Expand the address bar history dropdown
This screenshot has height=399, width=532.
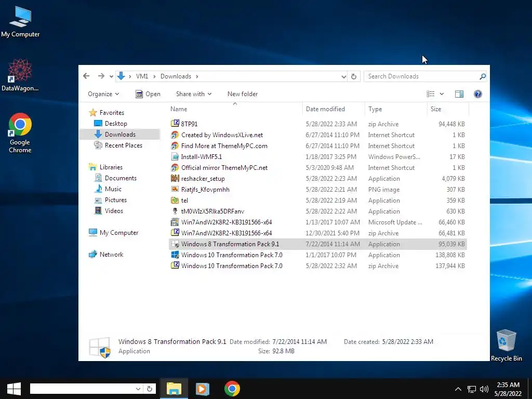point(344,77)
